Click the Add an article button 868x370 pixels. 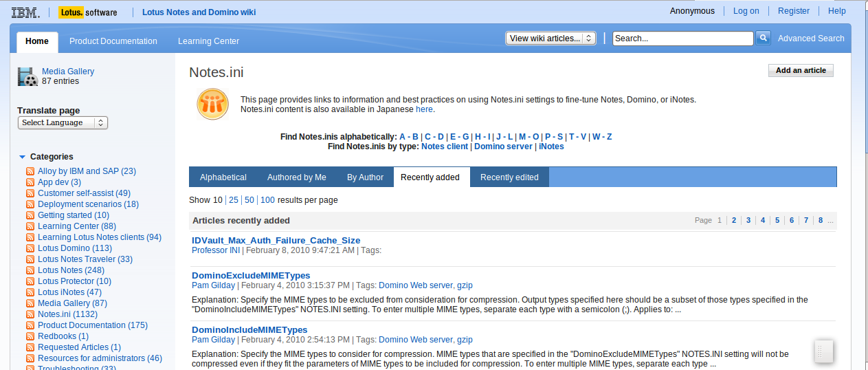tap(801, 70)
